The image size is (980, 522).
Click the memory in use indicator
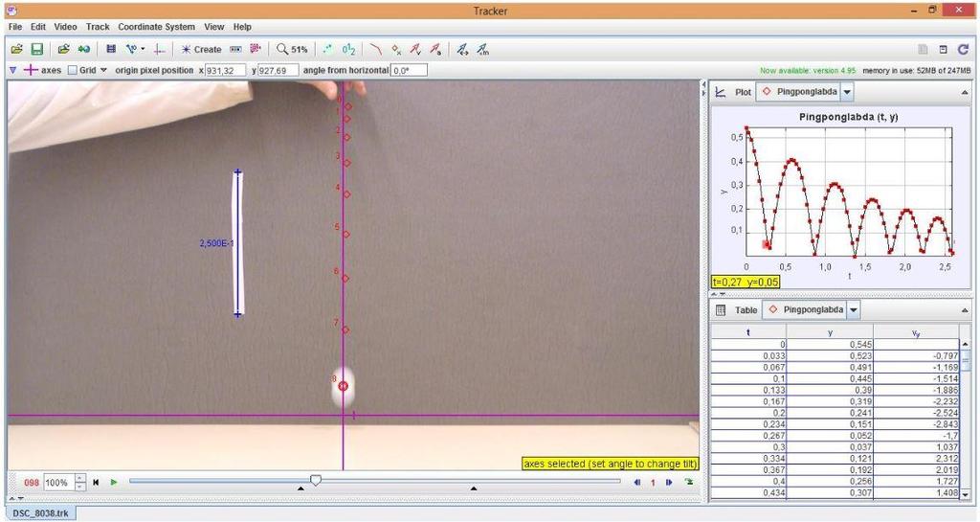tap(917, 71)
